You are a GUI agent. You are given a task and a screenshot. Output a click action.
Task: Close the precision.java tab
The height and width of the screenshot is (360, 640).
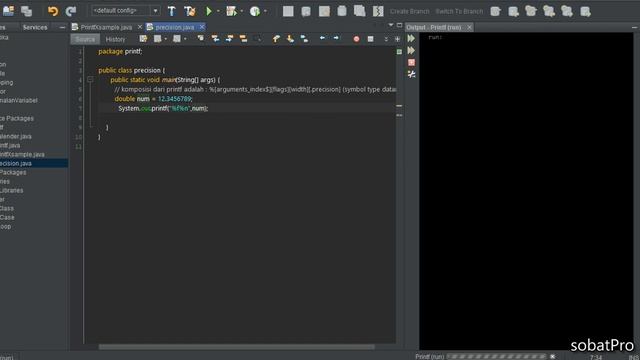click(202, 27)
